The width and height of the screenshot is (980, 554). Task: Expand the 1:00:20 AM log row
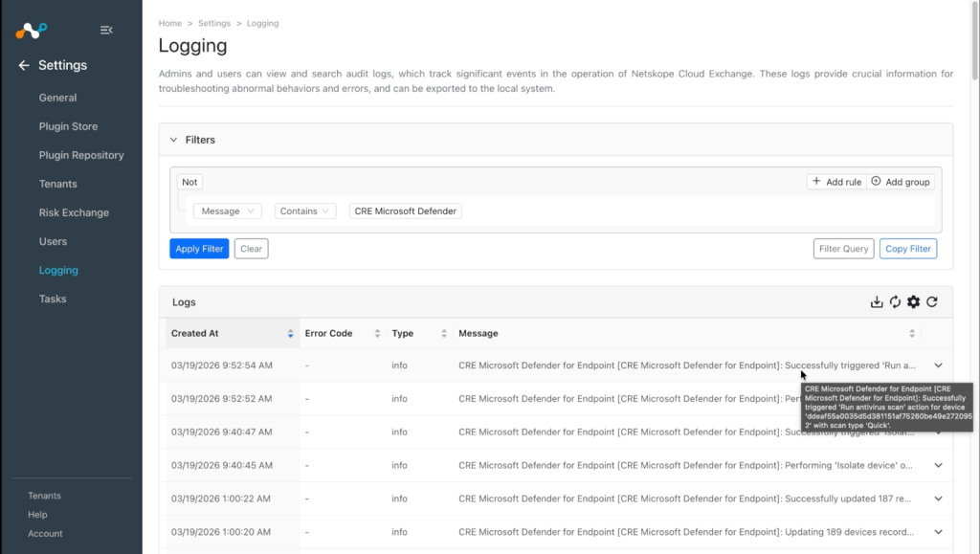click(x=938, y=532)
